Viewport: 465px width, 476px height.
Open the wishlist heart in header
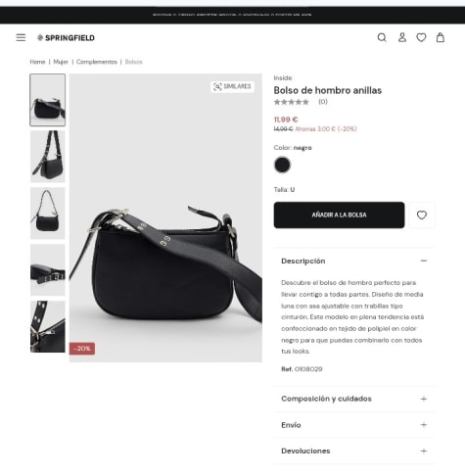[421, 37]
